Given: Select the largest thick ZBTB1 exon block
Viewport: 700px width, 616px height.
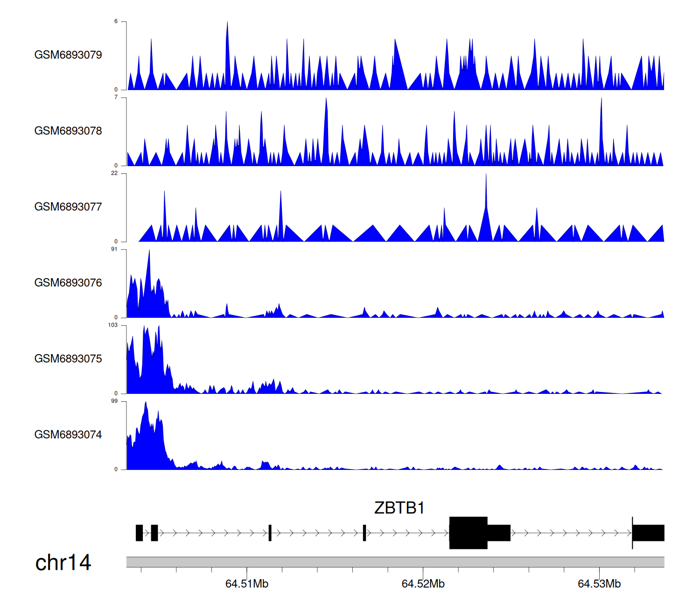Looking at the screenshot, I should pos(468,533).
